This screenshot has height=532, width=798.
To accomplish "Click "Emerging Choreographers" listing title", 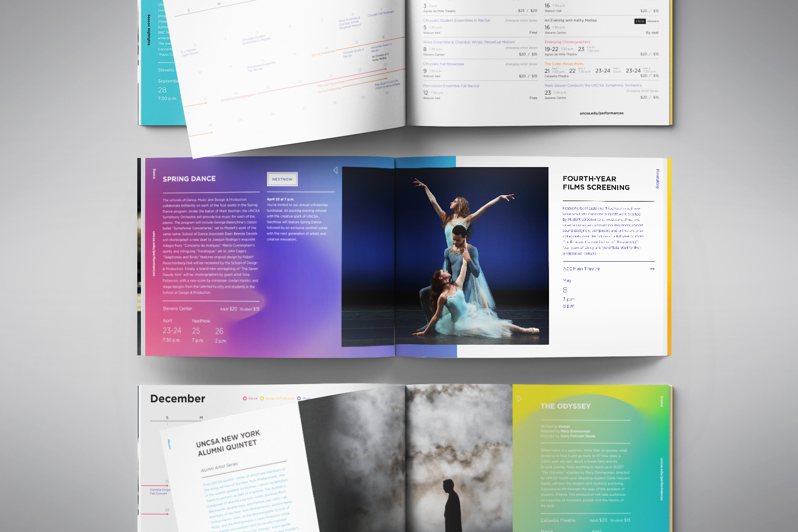I will coord(567,42).
